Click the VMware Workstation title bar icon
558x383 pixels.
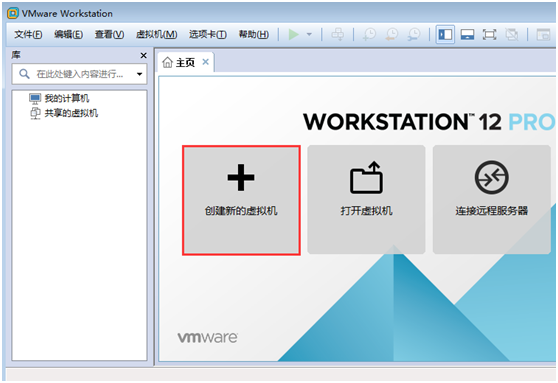click(13, 14)
